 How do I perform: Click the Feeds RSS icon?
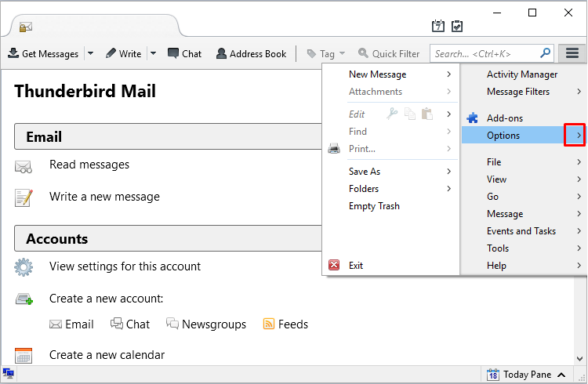pos(268,324)
